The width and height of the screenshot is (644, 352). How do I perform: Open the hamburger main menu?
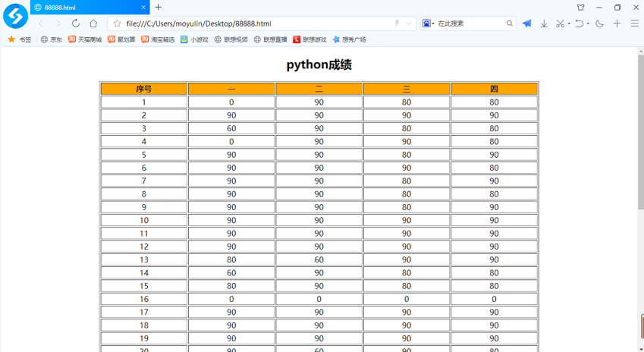click(x=635, y=24)
